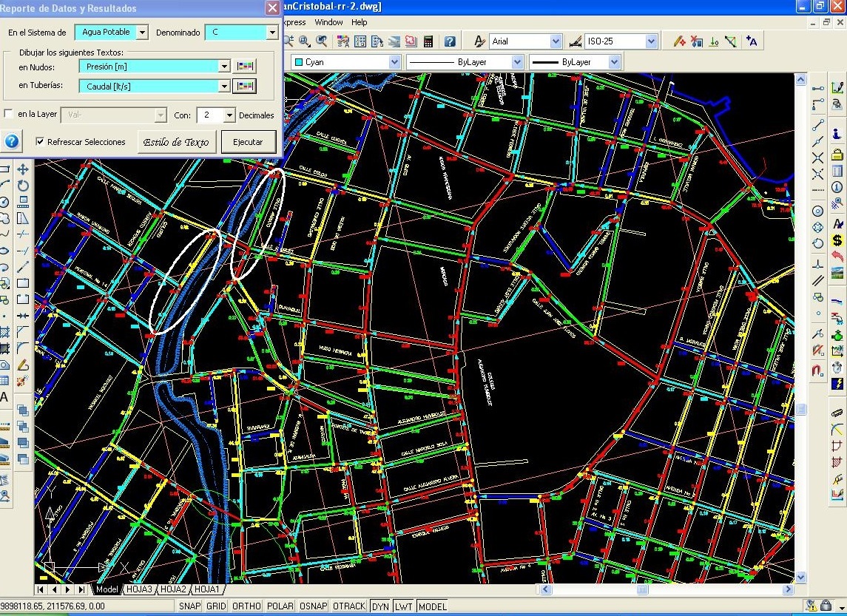
Task: Uncheck Refrescar Selecciones checkbox
Action: pos(41,142)
